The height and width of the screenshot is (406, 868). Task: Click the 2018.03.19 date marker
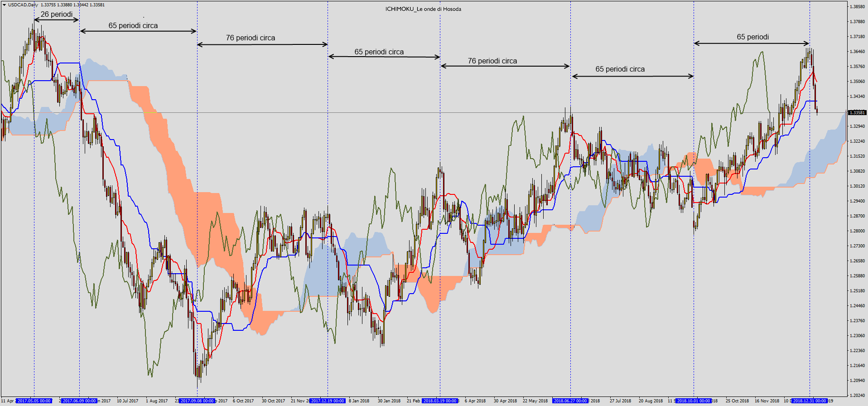[x=440, y=401]
